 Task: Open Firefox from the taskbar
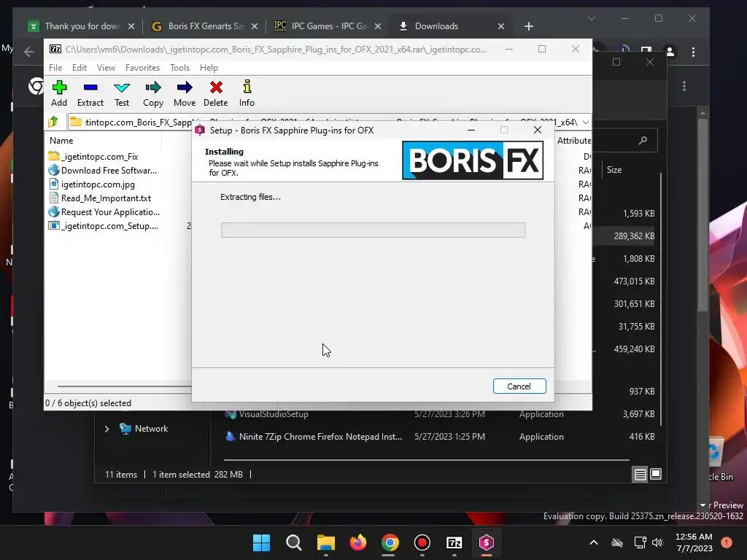tap(357, 542)
